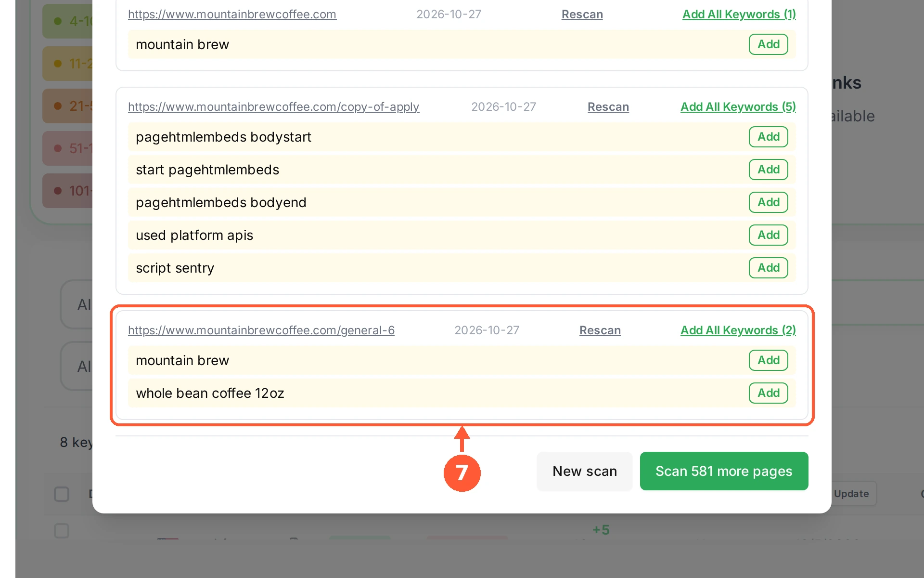
Task: Rescan the mountainbrewcoffee.com homepage
Action: point(582,14)
